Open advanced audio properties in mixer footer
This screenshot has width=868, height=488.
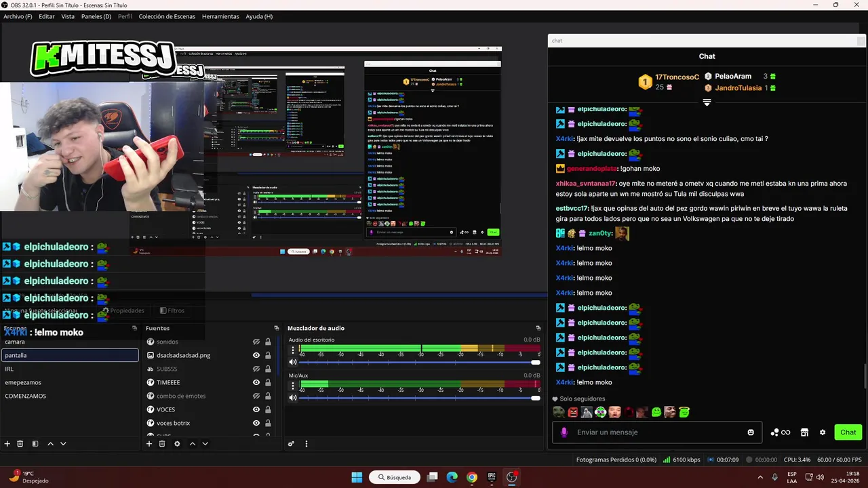tap(291, 444)
